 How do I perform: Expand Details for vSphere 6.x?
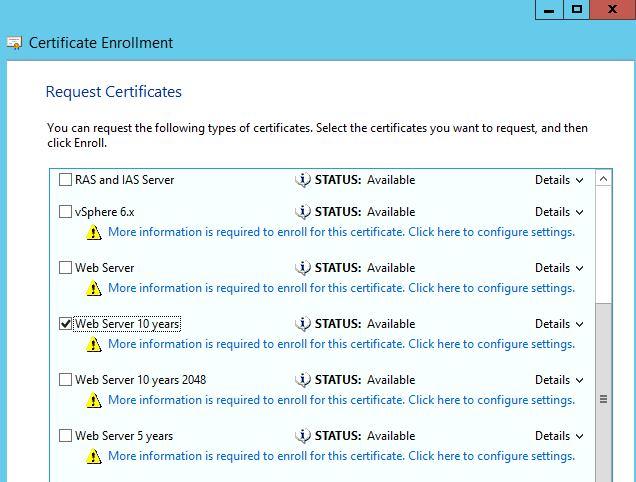click(x=558, y=212)
